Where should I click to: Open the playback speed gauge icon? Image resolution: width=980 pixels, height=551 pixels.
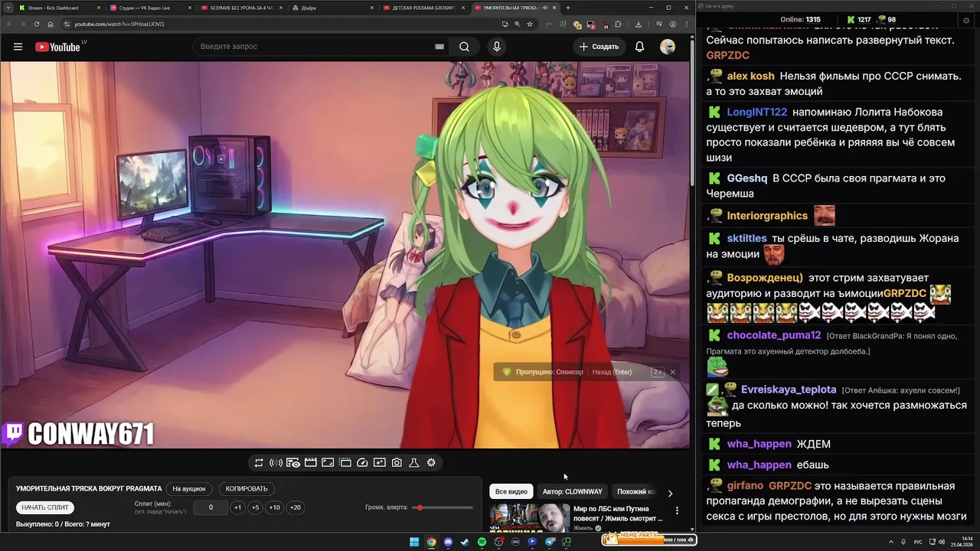[363, 462]
